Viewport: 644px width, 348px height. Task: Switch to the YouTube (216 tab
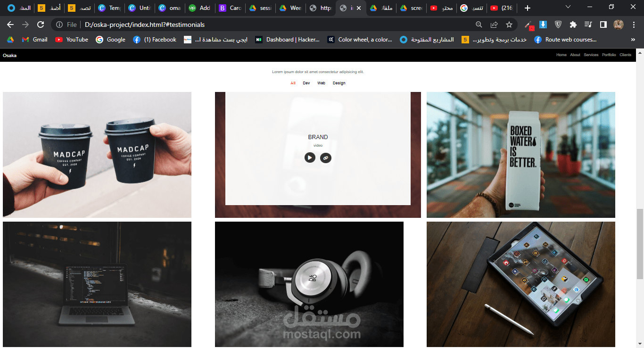[502, 8]
